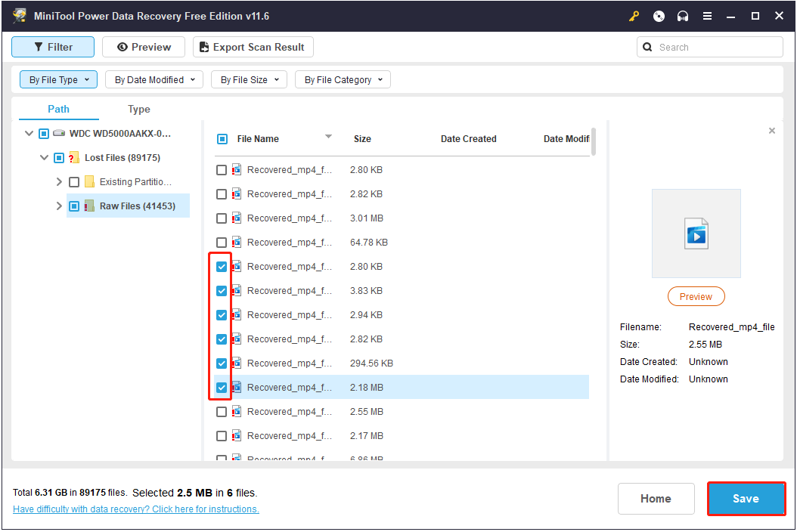Select the WDC hard drive icon

pyautogui.click(x=59, y=133)
